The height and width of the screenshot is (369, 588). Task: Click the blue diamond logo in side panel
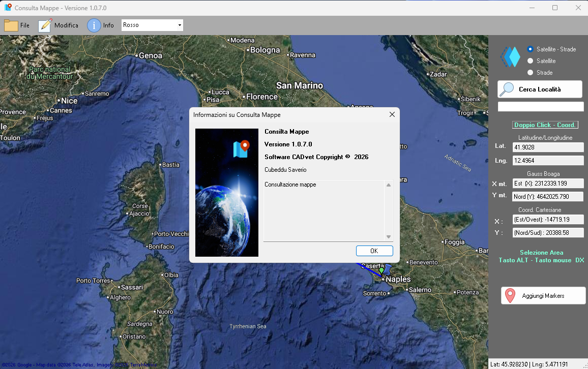(511, 57)
